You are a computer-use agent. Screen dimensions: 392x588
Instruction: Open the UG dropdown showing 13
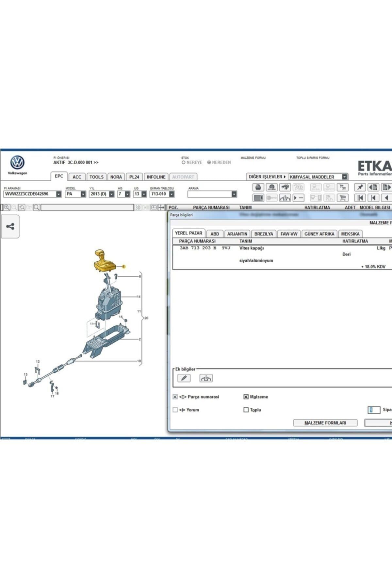[144, 194]
